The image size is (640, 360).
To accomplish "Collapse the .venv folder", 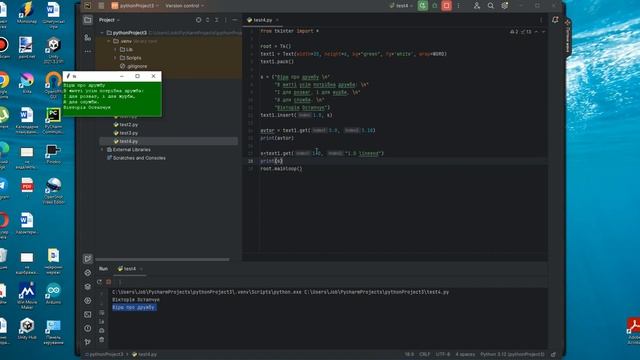I will pyautogui.click(x=109, y=41).
